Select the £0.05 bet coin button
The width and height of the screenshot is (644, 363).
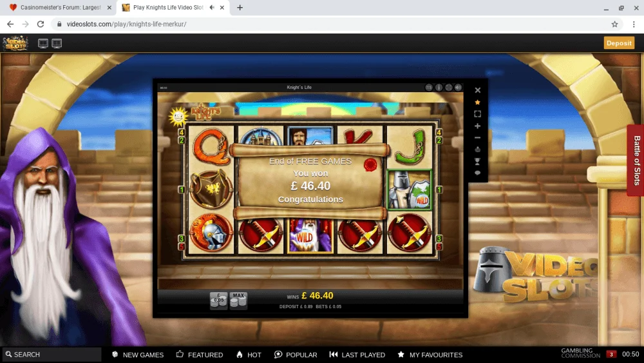pyautogui.click(x=218, y=300)
